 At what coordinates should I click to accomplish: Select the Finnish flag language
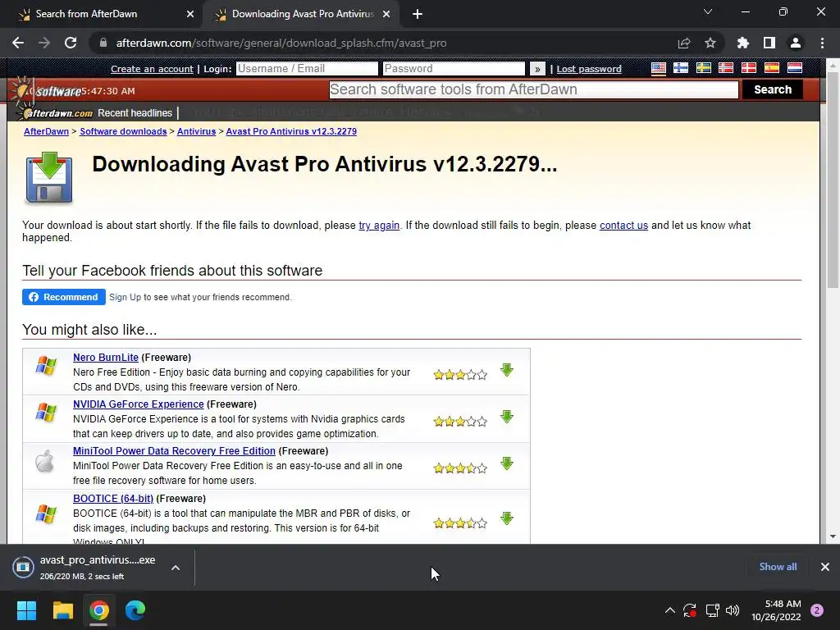click(681, 68)
